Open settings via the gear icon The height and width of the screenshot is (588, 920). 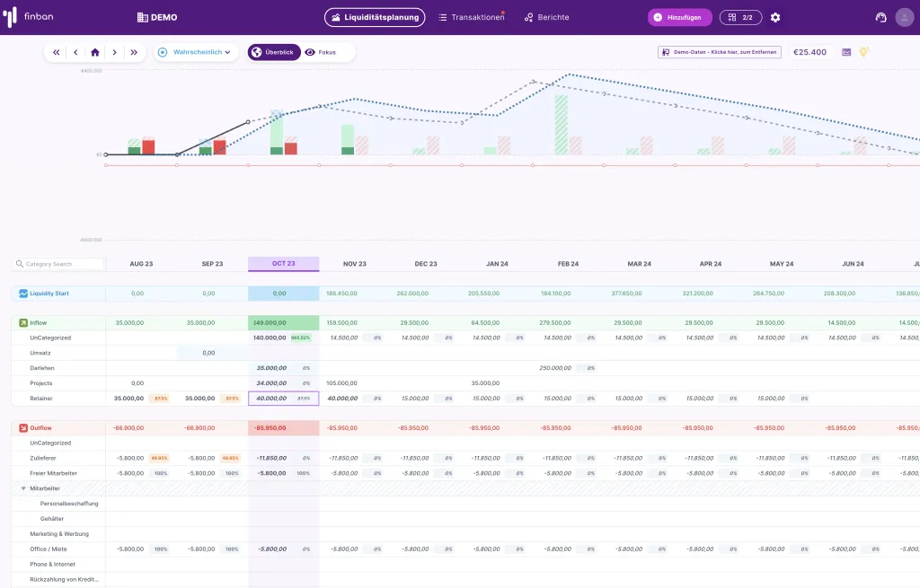point(774,16)
